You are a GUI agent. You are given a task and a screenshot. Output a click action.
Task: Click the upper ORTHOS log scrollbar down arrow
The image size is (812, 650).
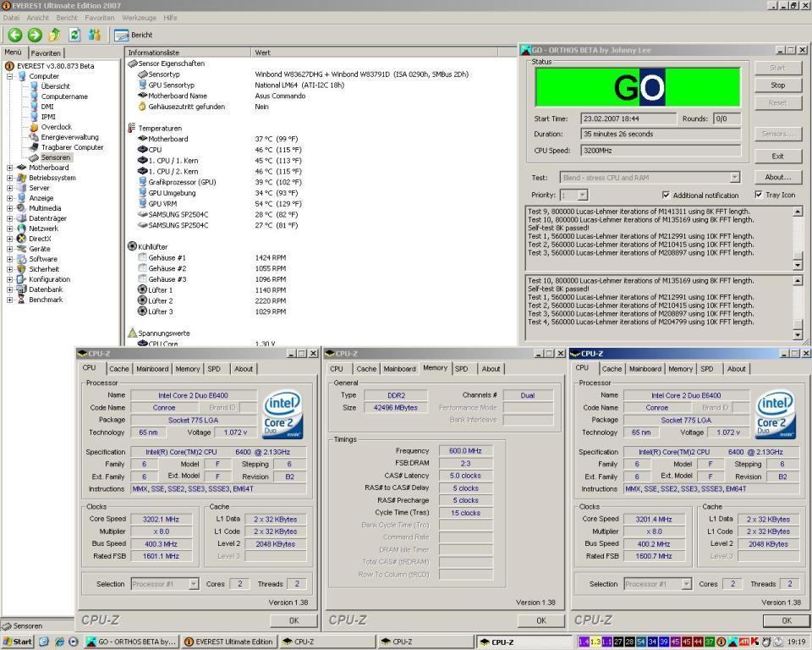point(798,266)
